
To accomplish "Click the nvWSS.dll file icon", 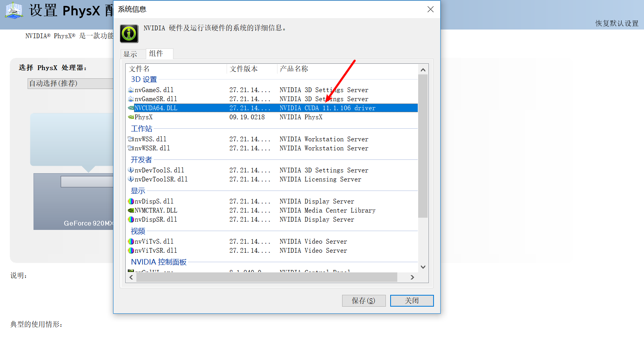I will coord(131,139).
